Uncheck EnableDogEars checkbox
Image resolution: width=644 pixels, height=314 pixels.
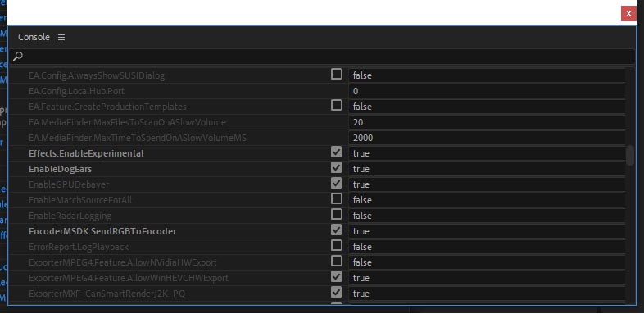click(x=337, y=168)
